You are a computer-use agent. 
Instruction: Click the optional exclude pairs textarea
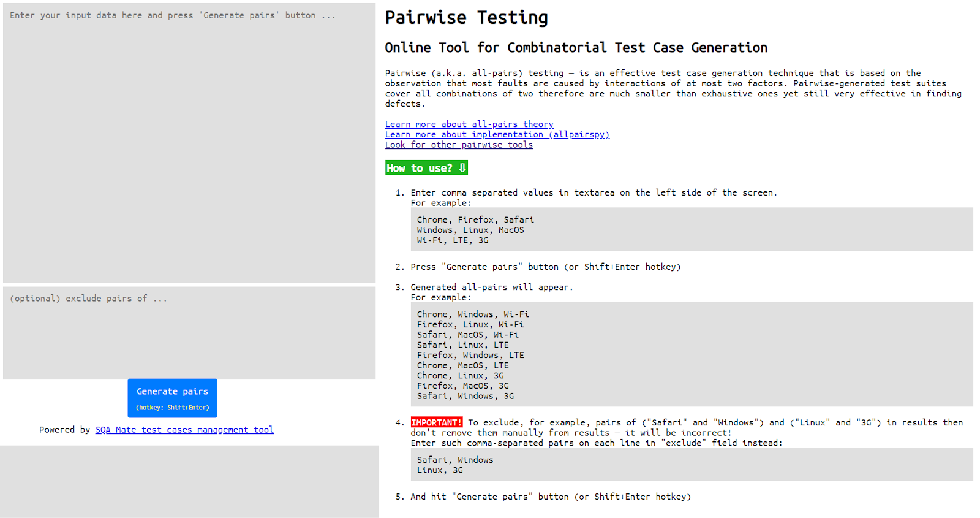pos(189,333)
